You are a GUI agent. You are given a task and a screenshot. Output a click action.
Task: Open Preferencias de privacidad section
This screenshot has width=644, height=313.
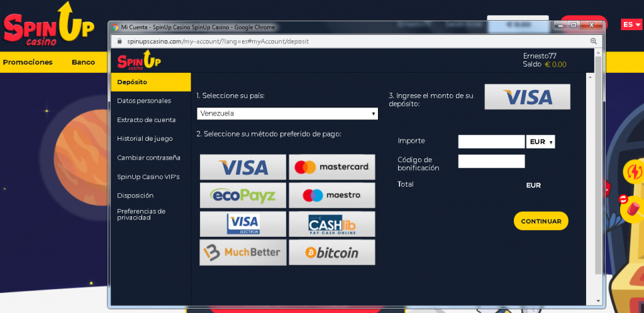point(141,214)
